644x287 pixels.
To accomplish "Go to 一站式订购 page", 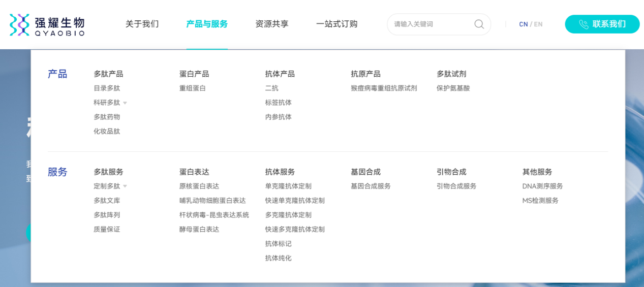I will pyautogui.click(x=336, y=24).
